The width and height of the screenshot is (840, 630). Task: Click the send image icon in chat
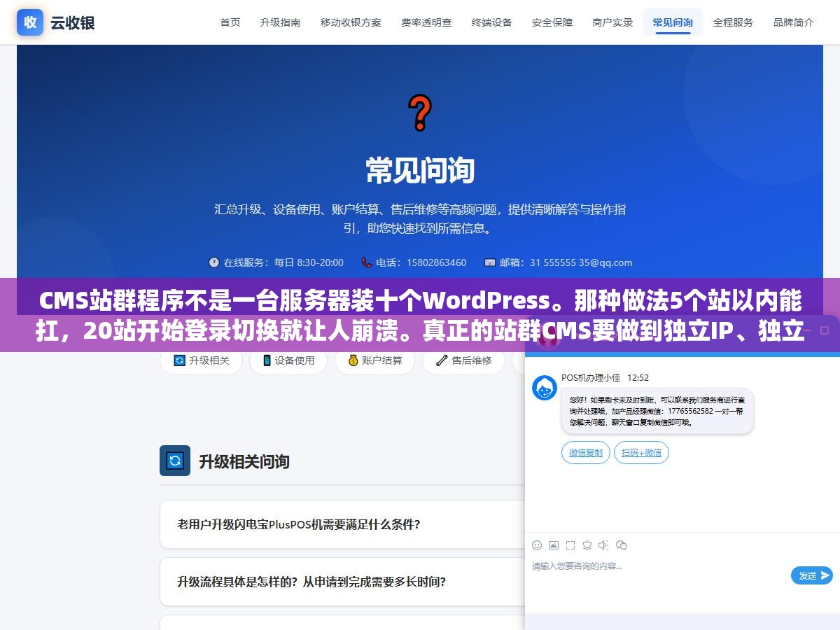pos(554,545)
